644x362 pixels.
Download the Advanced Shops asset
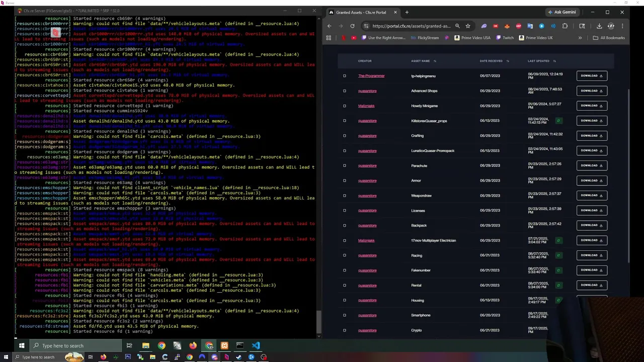point(592,91)
